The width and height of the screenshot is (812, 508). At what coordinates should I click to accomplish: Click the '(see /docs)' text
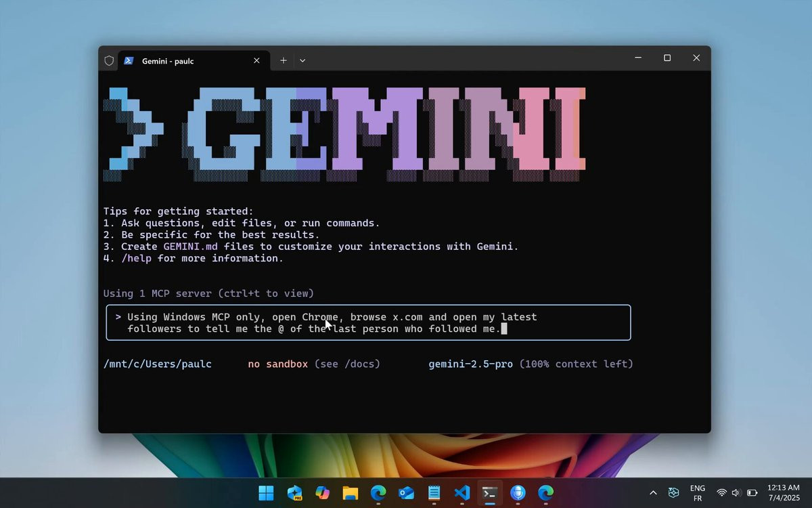[x=347, y=364]
